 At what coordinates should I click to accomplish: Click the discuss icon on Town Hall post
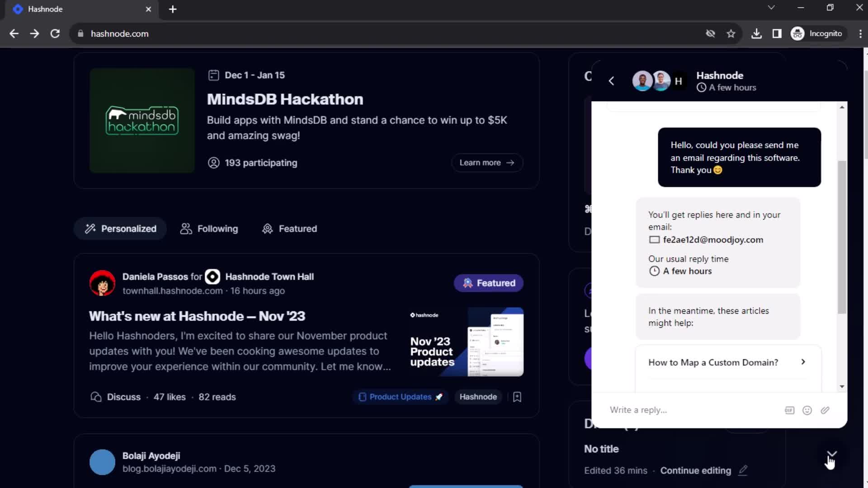pos(96,396)
